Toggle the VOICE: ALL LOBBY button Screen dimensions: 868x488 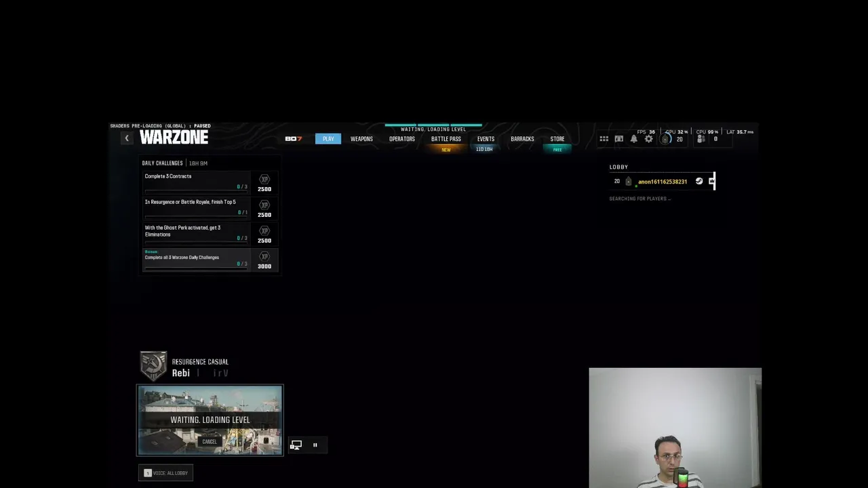pos(165,473)
